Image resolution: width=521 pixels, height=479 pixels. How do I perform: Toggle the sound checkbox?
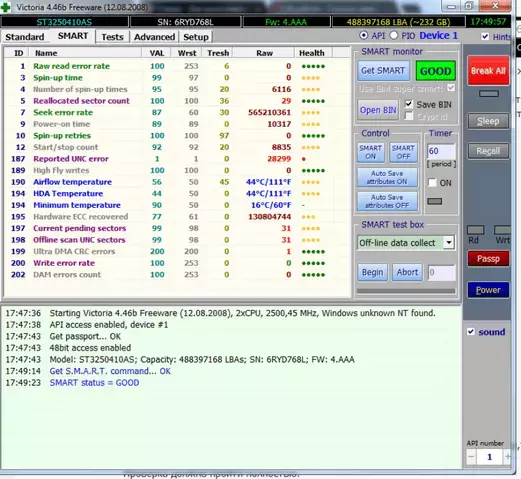470,332
